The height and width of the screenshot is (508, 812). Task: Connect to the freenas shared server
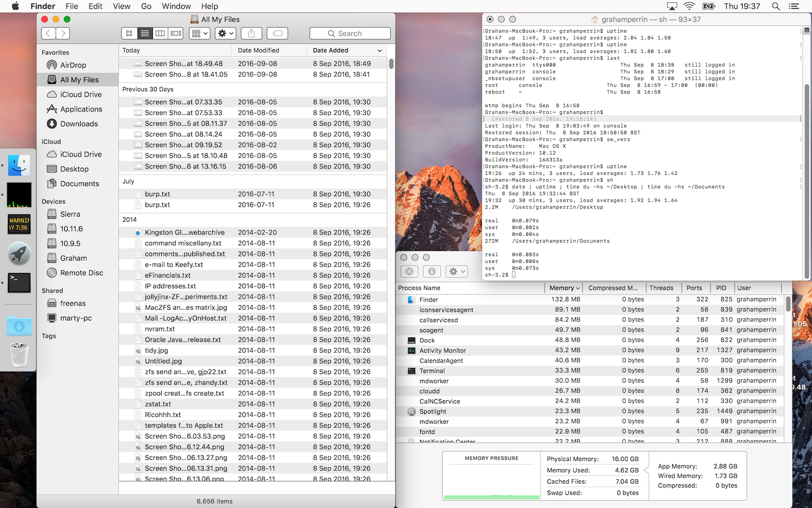point(78,303)
